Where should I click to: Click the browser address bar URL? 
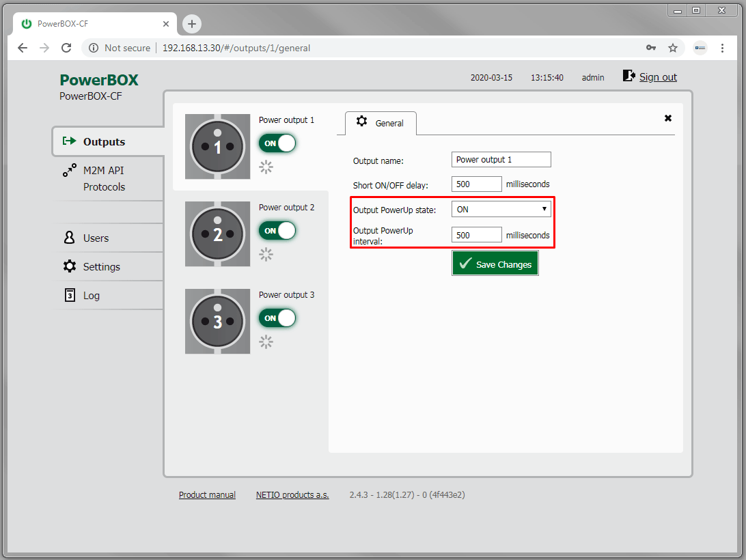click(236, 48)
